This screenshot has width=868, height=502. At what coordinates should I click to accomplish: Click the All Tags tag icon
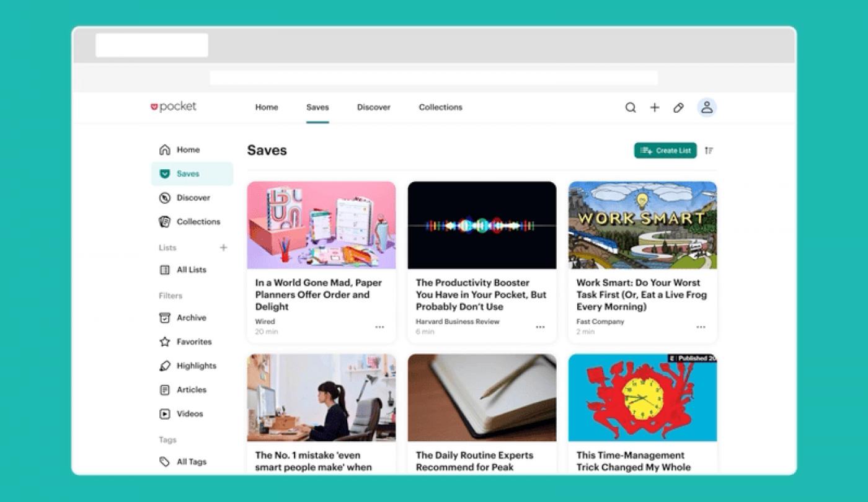coord(164,462)
